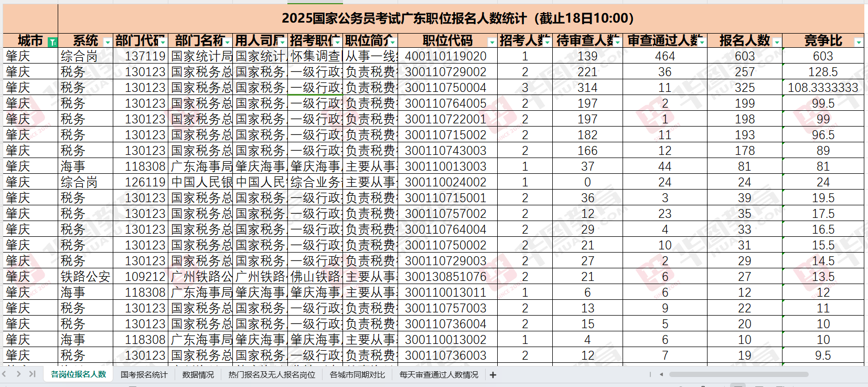This screenshot has width=868, height=387.
Task: Select department code cell 126119
Action: tap(141, 182)
